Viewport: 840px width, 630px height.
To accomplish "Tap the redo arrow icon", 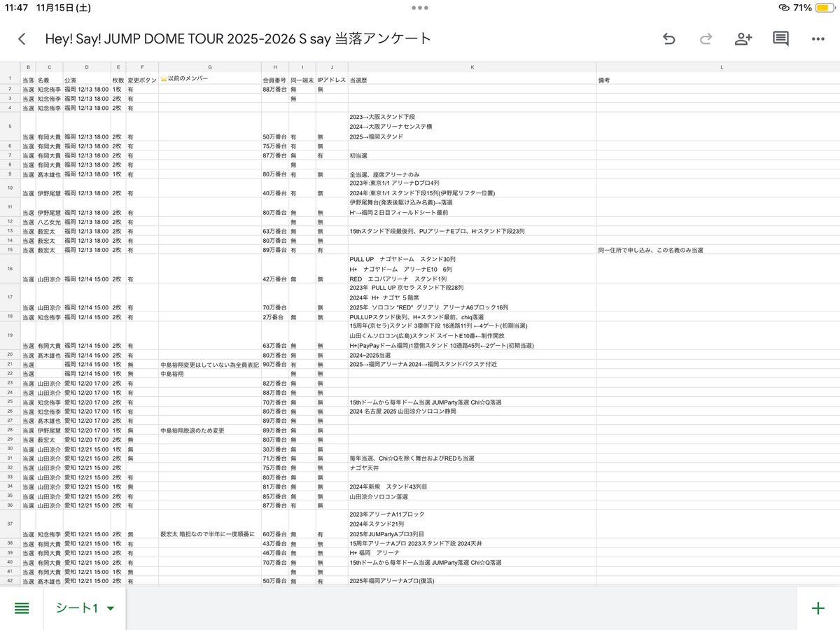I will (x=706, y=39).
